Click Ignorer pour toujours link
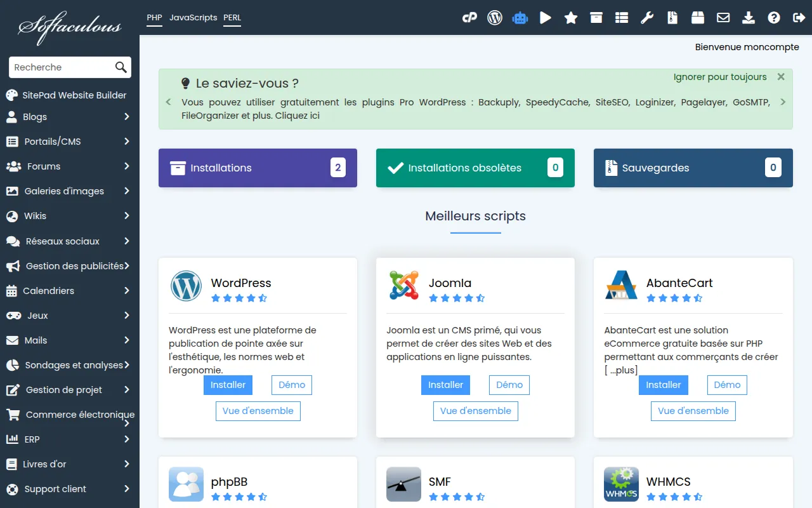This screenshot has height=508, width=812. click(720, 77)
